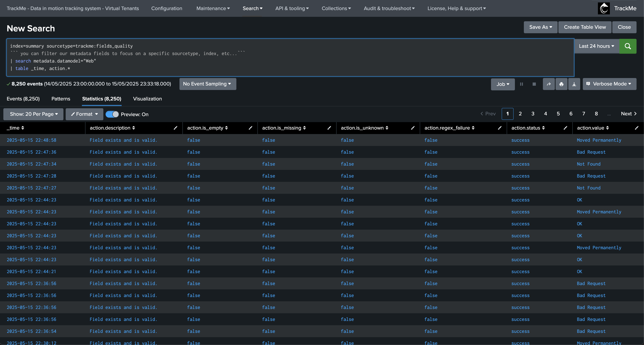644x345 pixels.
Task: Sort by action.status column header
Action: [x=528, y=128]
